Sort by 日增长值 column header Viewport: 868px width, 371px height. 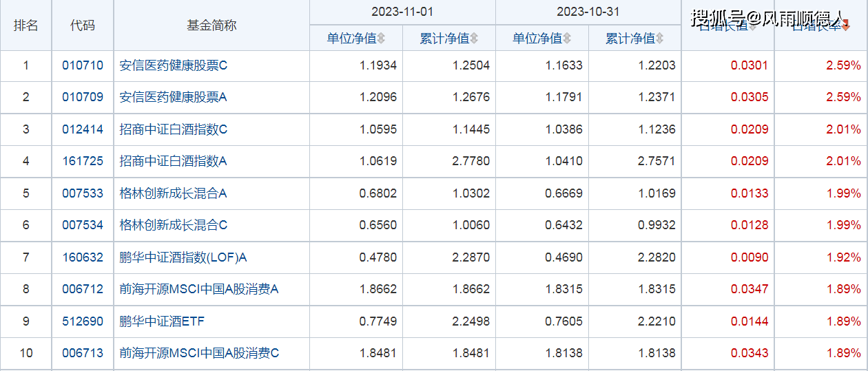[723, 26]
